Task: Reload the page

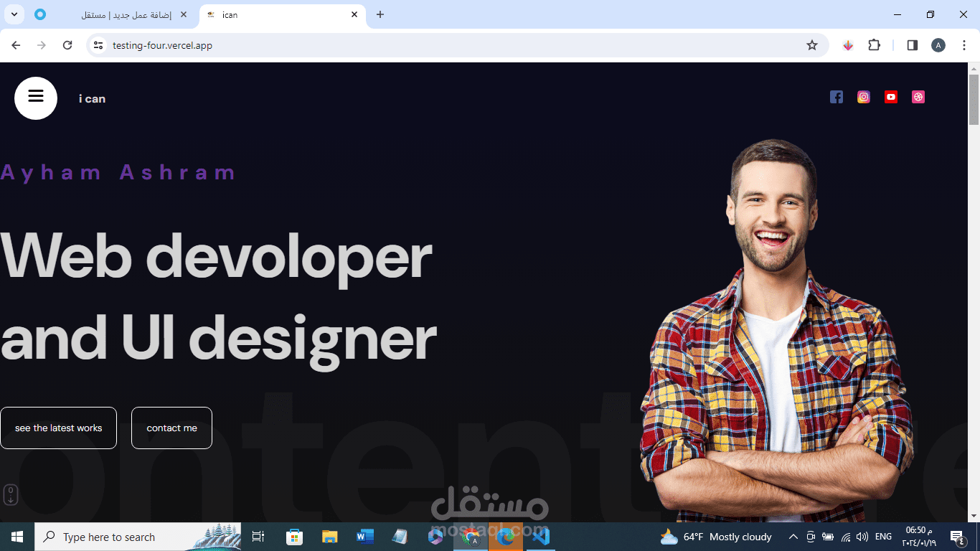Action: (x=67, y=45)
